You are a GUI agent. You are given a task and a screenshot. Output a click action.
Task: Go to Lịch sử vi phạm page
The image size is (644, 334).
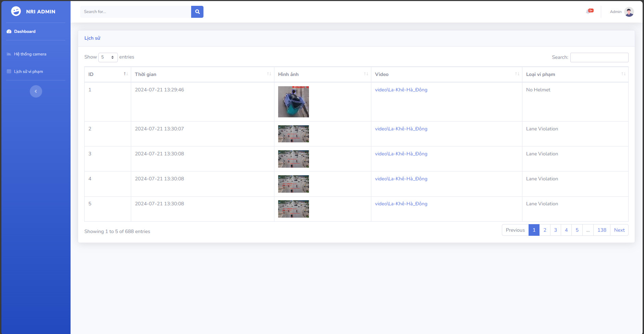(x=28, y=72)
